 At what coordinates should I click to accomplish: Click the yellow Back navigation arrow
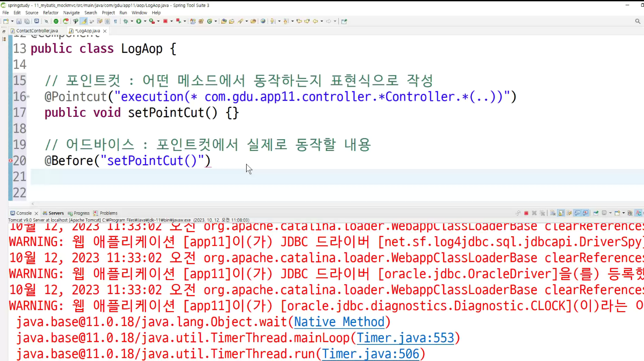315,21
